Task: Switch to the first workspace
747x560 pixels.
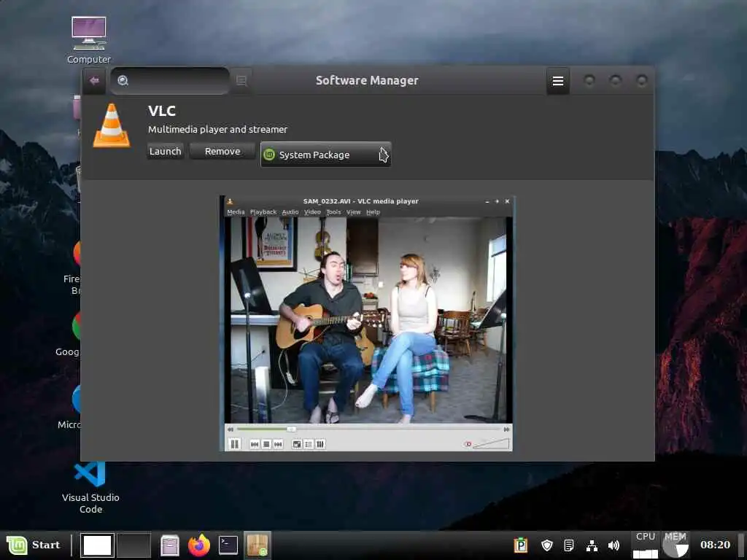Action: 97,545
